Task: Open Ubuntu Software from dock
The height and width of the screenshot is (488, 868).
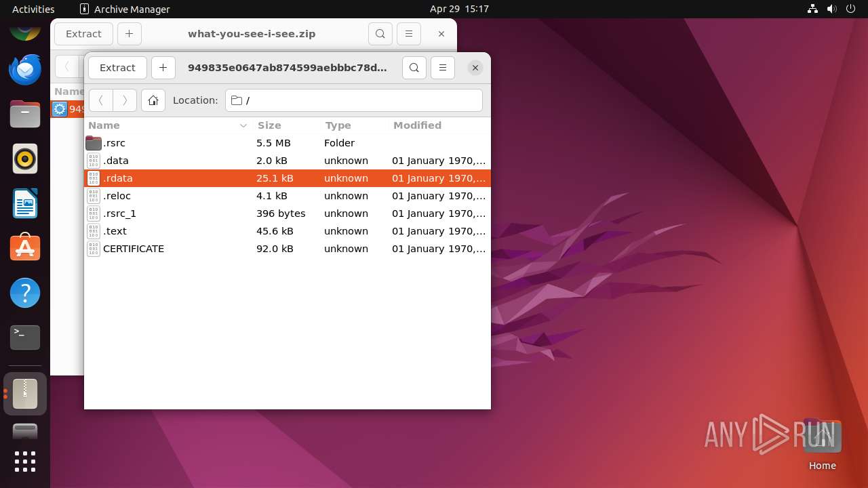Action: [x=25, y=248]
